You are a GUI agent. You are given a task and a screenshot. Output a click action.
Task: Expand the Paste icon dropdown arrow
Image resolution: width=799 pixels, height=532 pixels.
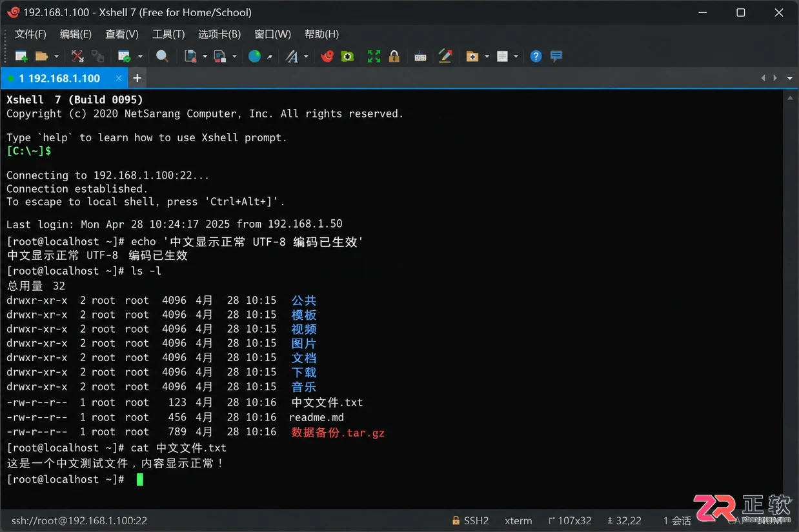[234, 57]
